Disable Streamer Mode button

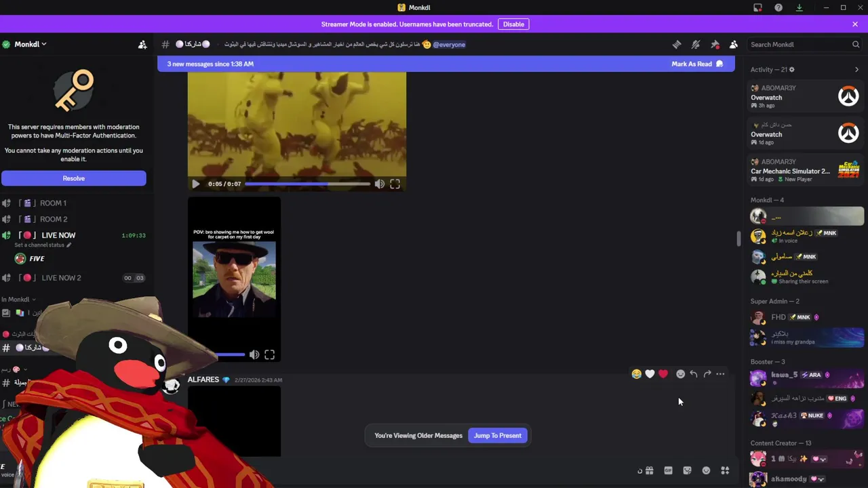(x=513, y=24)
